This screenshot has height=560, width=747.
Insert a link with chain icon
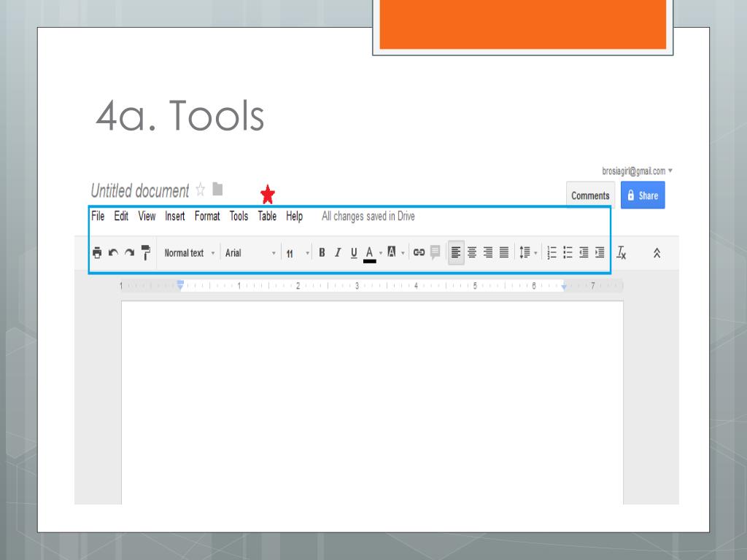coord(419,252)
